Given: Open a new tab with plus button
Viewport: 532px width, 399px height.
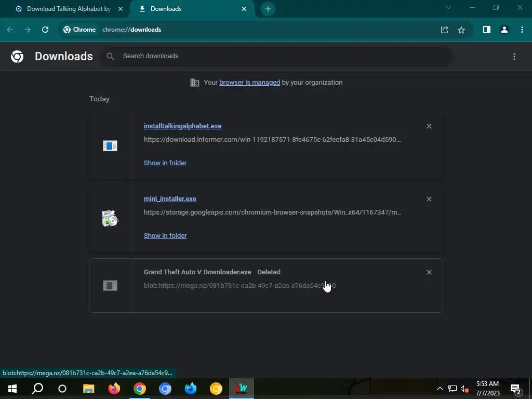Looking at the screenshot, I should [268, 9].
